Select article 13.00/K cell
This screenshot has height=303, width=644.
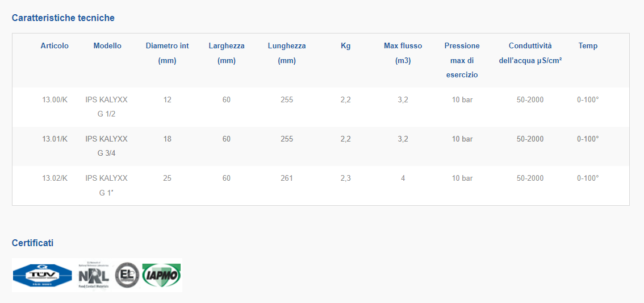55,99
